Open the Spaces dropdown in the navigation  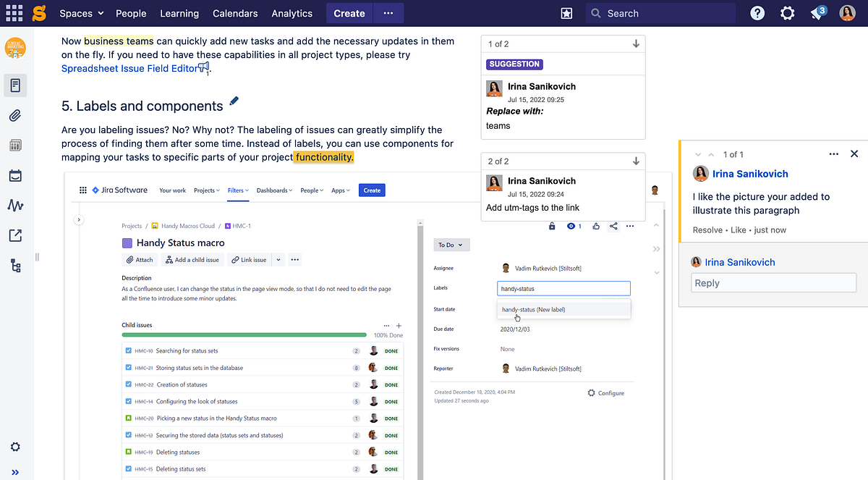click(76, 13)
